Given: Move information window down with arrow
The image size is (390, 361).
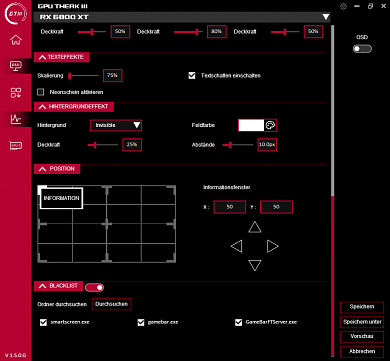Looking at the screenshot, I should pos(255,265).
